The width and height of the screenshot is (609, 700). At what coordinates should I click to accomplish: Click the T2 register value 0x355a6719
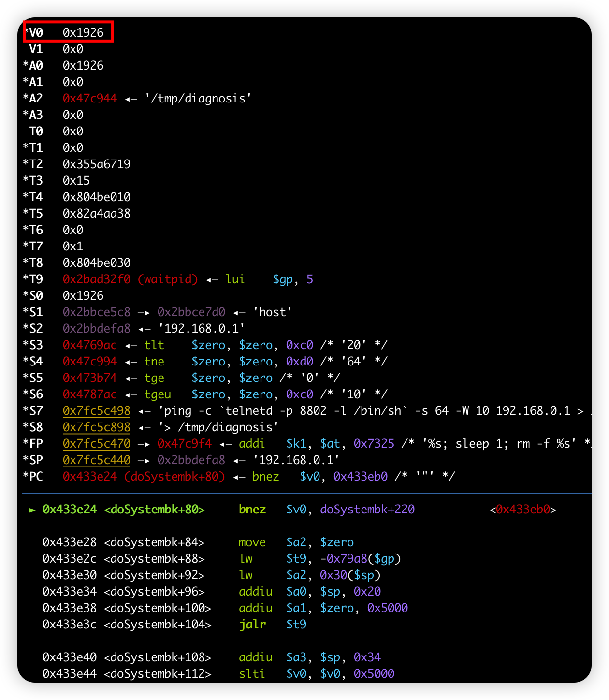97,164
